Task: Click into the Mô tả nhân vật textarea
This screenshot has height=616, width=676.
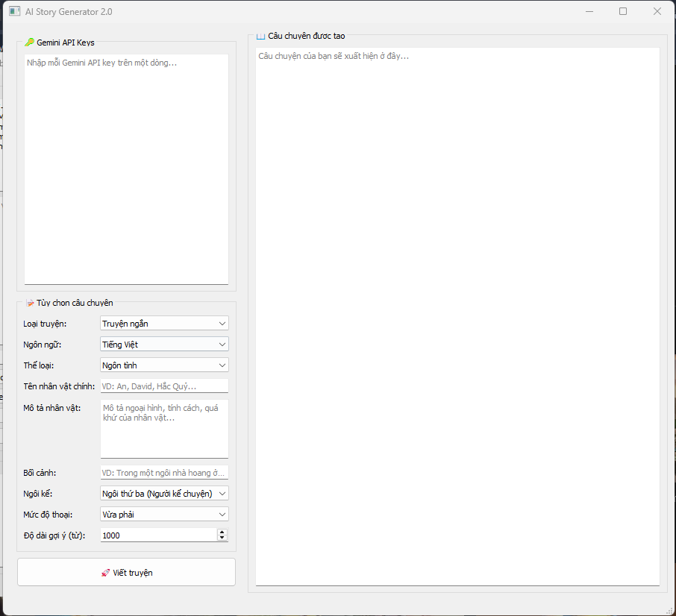Action: click(164, 429)
